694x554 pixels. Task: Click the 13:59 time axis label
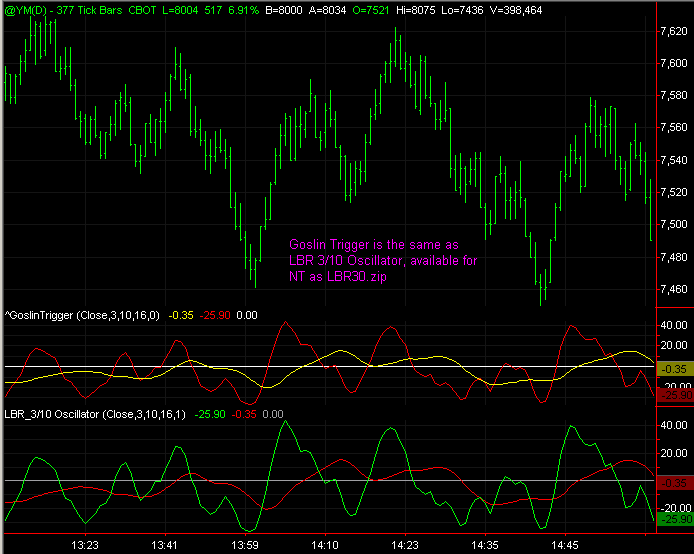click(x=245, y=545)
